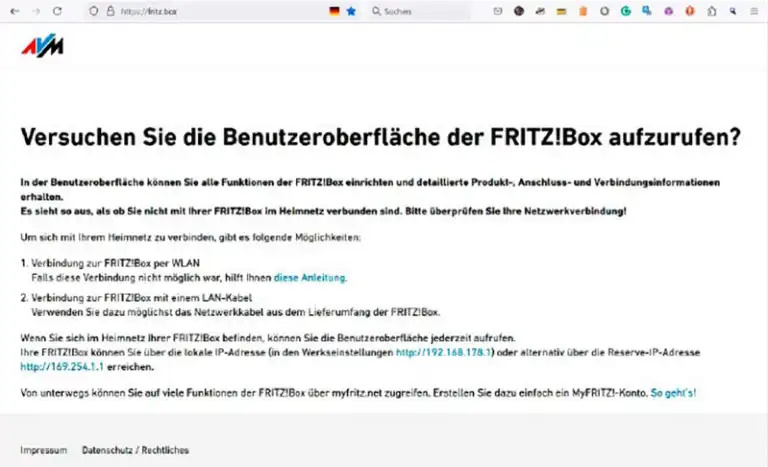This screenshot has height=467, width=768.
Task: Click the German flag icon in address bar
Action: (334, 11)
